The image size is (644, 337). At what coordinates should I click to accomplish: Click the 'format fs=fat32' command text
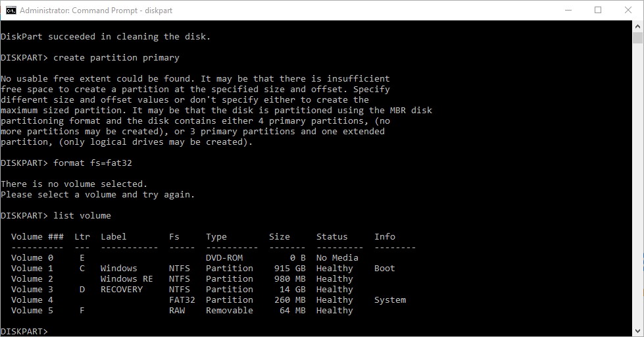(93, 163)
